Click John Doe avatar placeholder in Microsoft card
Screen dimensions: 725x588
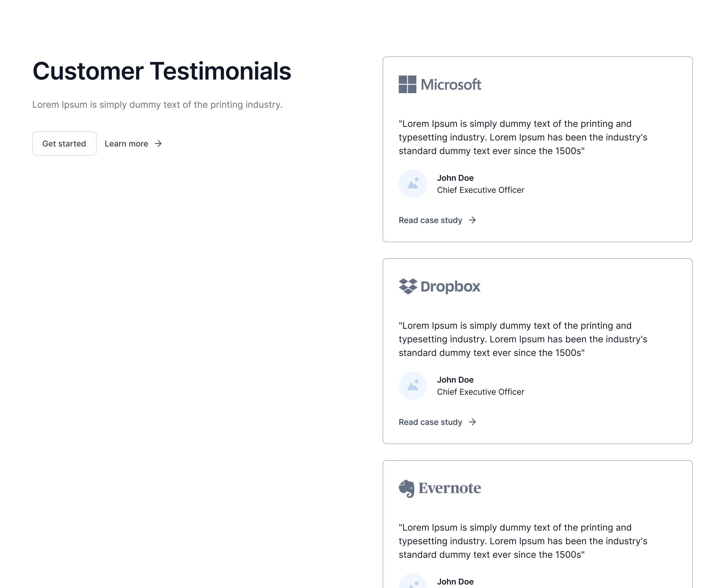click(x=413, y=184)
